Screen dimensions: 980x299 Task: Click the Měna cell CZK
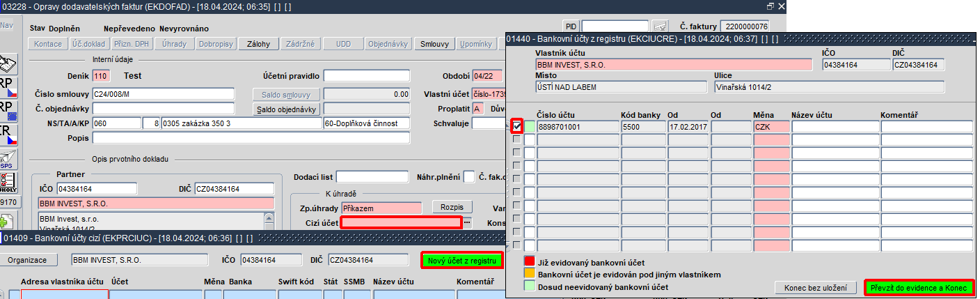[771, 127]
